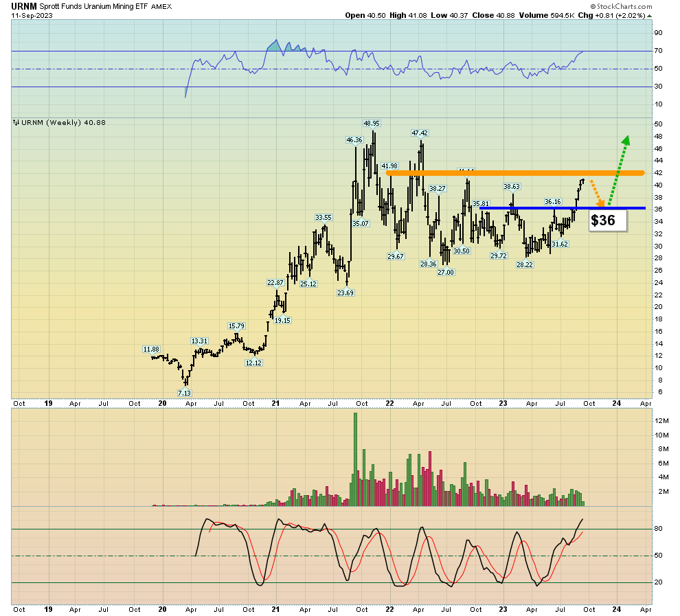The height and width of the screenshot is (616, 680).
Task: Click the 41.98 price label
Action: coord(389,166)
